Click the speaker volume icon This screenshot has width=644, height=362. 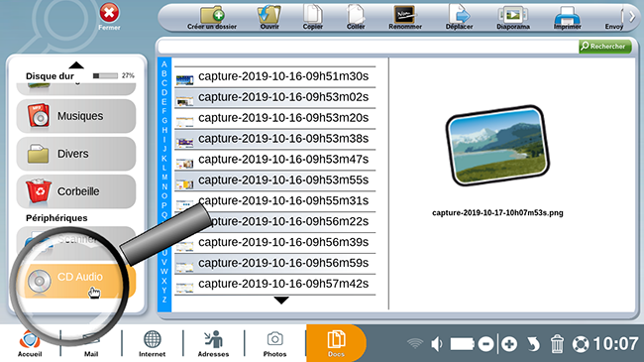click(437, 343)
